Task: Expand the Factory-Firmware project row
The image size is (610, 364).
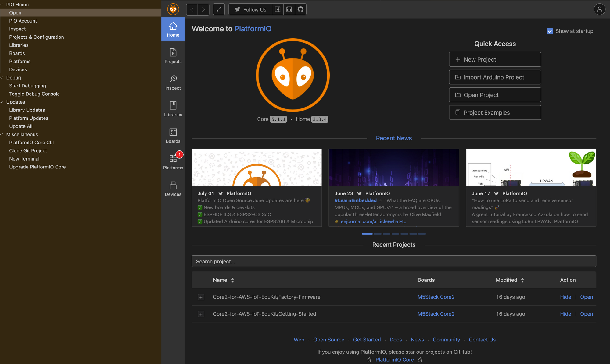Action: click(201, 297)
